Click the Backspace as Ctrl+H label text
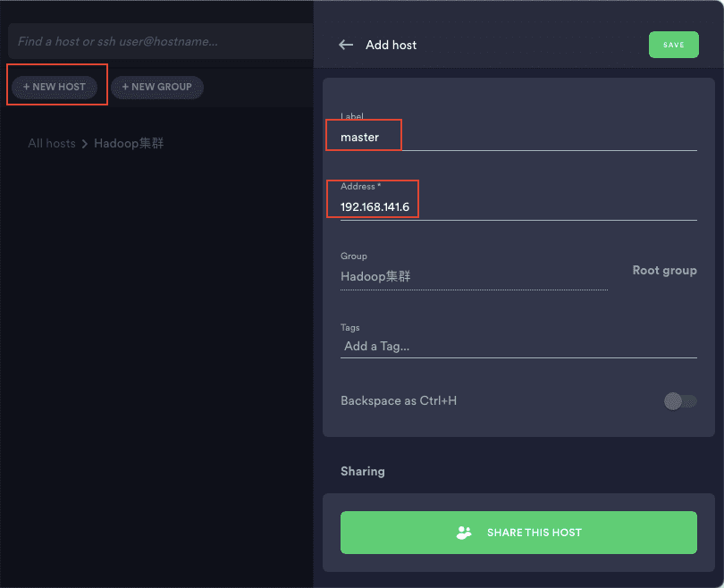The width and height of the screenshot is (724, 588). click(x=399, y=400)
